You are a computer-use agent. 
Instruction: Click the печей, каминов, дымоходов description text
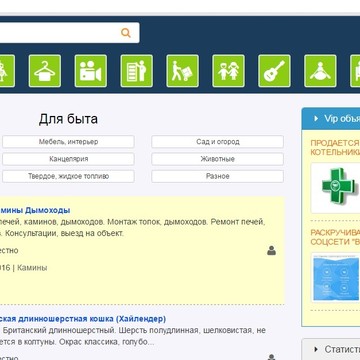click(133, 227)
